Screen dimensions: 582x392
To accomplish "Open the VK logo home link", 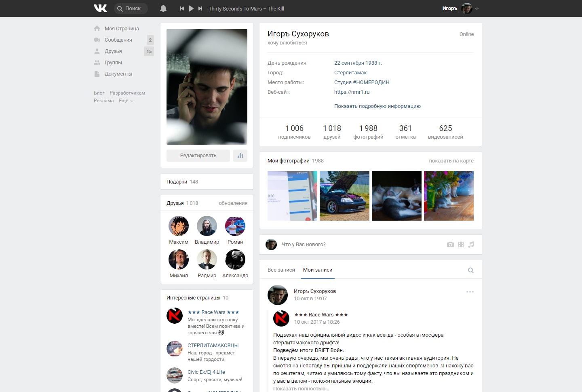I will pos(100,8).
